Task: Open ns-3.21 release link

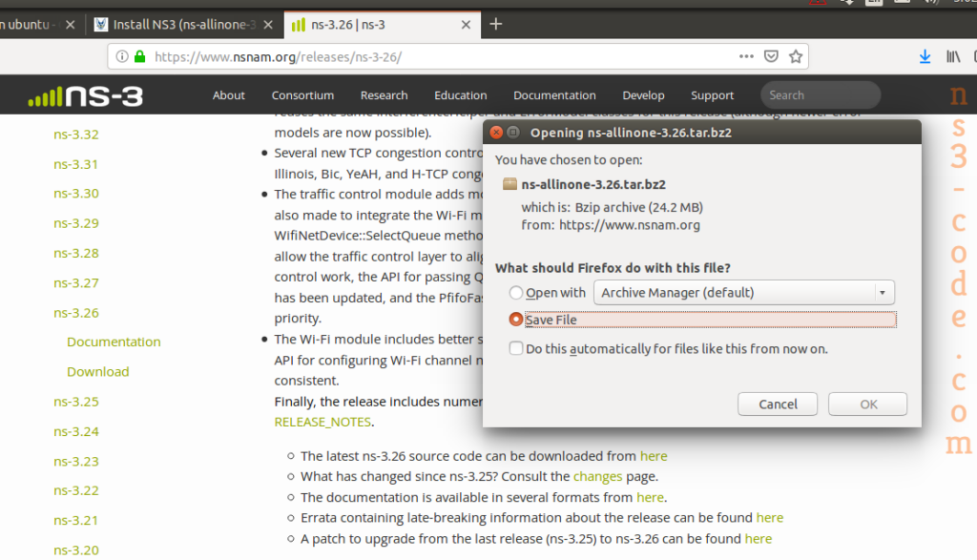Action: [x=76, y=520]
